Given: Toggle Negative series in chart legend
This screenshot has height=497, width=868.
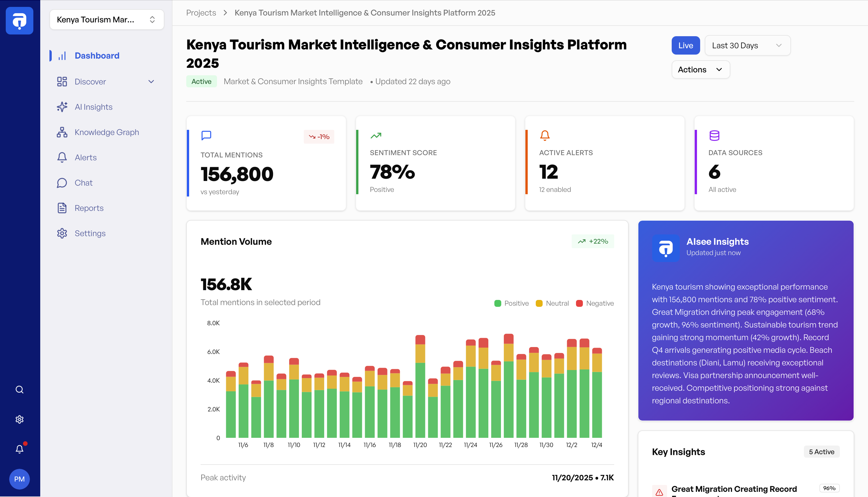Looking at the screenshot, I should [594, 303].
